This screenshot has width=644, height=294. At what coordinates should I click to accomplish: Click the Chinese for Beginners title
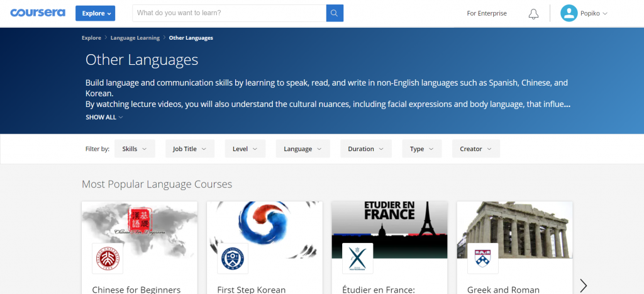[136, 290]
